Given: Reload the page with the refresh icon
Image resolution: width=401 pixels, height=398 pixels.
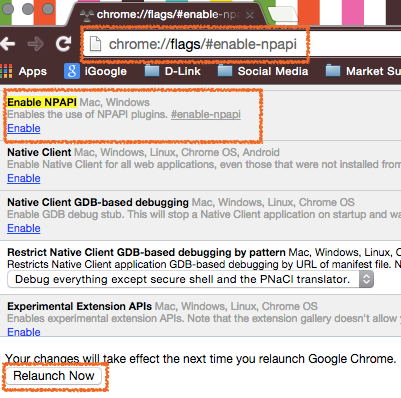Looking at the screenshot, I should click(x=63, y=43).
